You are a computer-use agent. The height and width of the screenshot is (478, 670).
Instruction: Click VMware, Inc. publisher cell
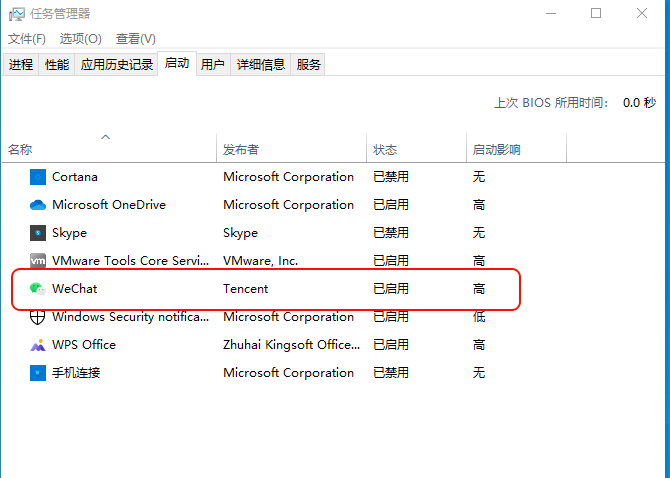click(260, 261)
